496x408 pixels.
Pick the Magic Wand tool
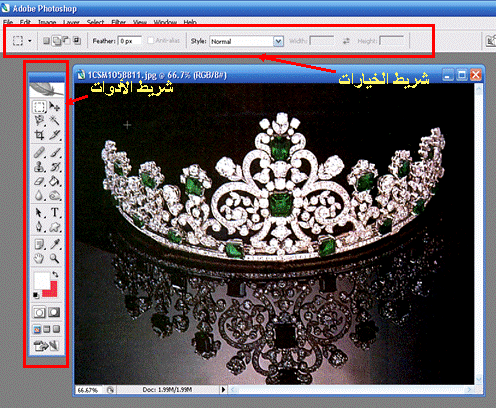pyautogui.click(x=54, y=120)
